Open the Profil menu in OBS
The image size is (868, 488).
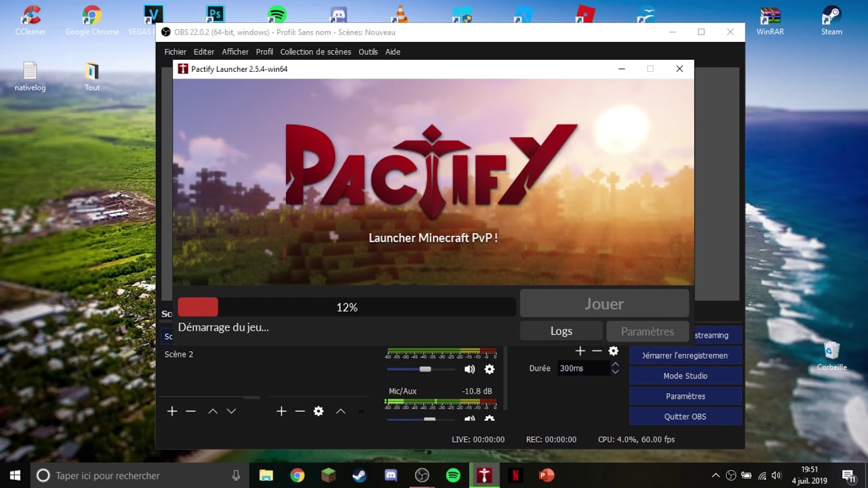pyautogui.click(x=264, y=52)
